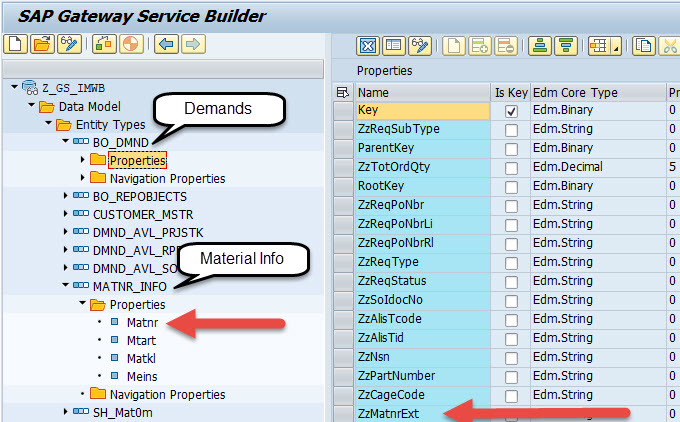The height and width of the screenshot is (422, 680).
Task: Check Is Key for ZzCageCode
Action: click(511, 396)
